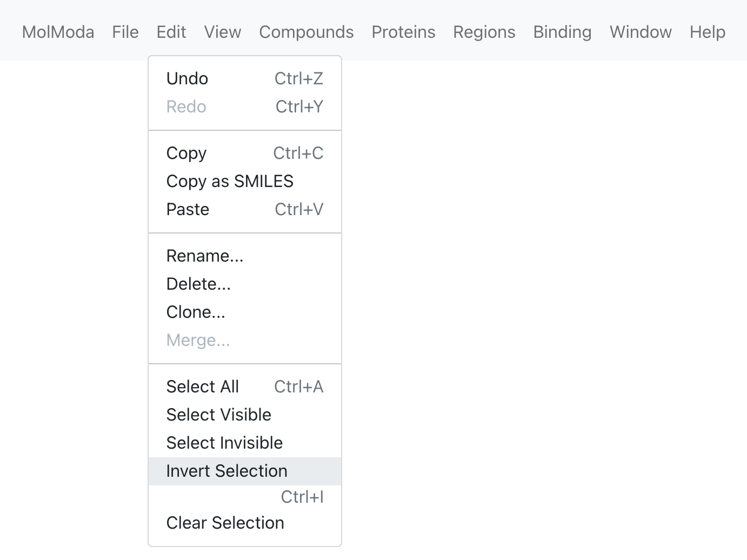The height and width of the screenshot is (560, 747).
Task: Select the Delete... menu entry
Action: point(245,284)
